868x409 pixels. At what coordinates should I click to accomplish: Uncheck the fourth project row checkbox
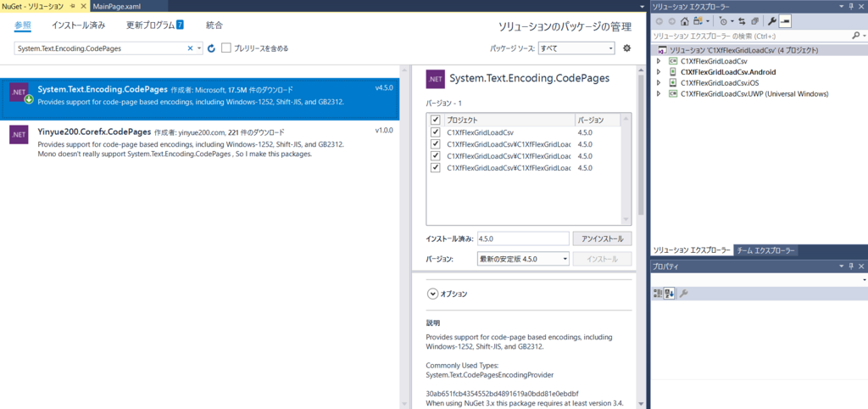coord(436,168)
